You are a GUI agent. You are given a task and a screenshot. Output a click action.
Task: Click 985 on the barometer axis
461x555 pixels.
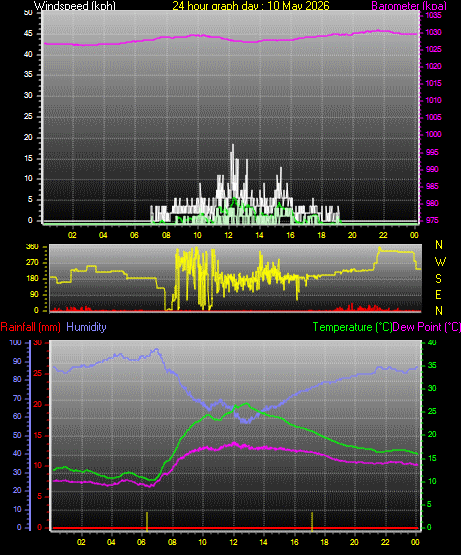[x=432, y=186]
